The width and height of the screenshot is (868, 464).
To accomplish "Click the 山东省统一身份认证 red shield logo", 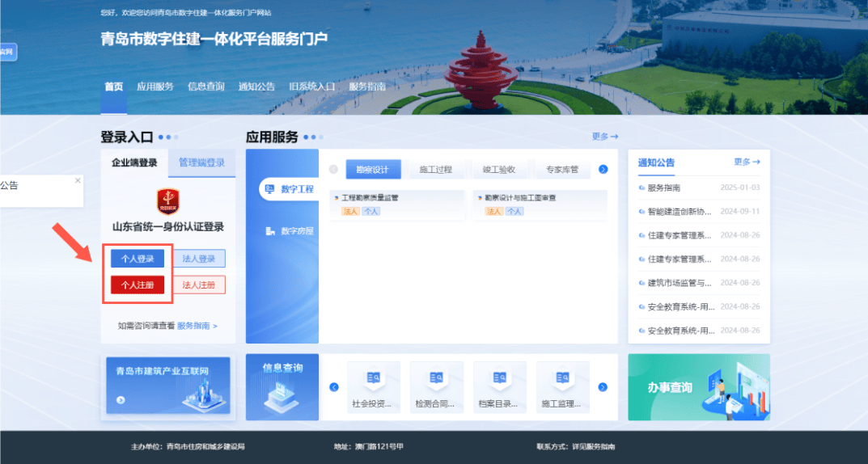I will pyautogui.click(x=168, y=200).
